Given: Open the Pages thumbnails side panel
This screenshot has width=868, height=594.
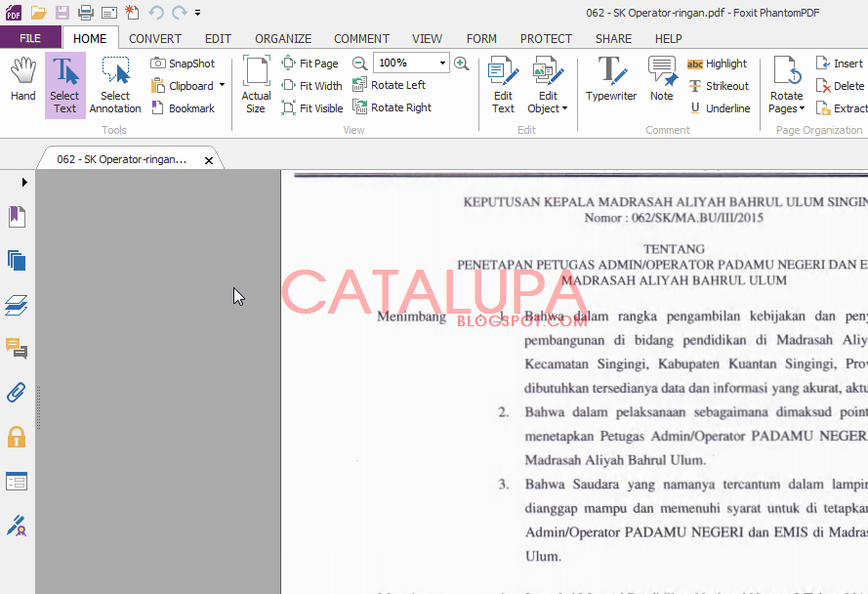Looking at the screenshot, I should 17,261.
